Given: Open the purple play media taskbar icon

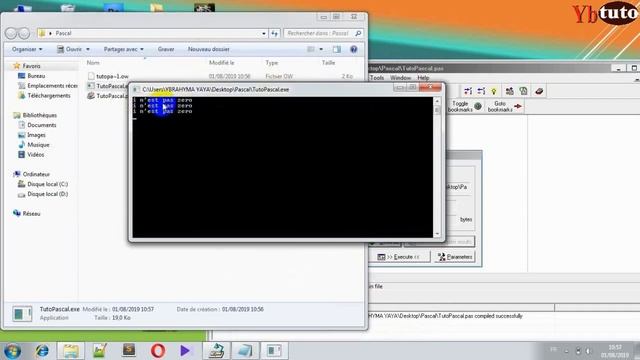Looking at the screenshot, I should (185, 351).
